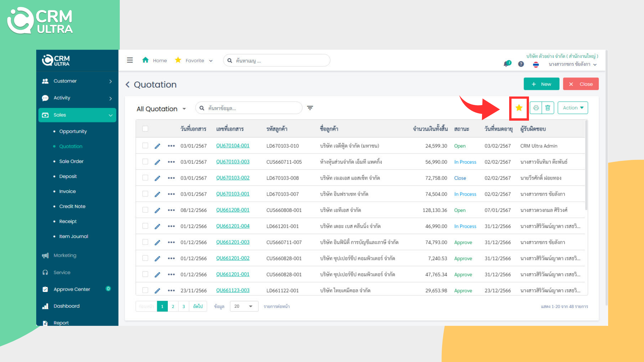Click the Approve Center checkmark icon
The height and width of the screenshot is (362, 644).
point(45,289)
